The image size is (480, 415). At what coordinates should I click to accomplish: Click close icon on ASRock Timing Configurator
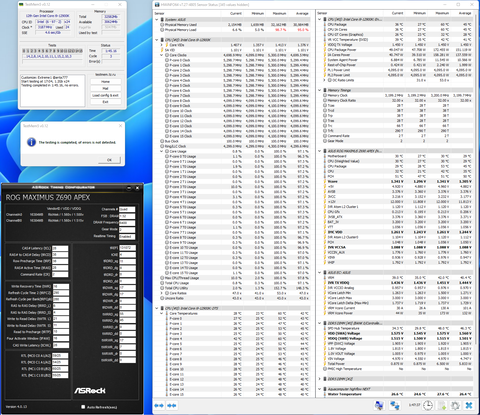pos(138,188)
